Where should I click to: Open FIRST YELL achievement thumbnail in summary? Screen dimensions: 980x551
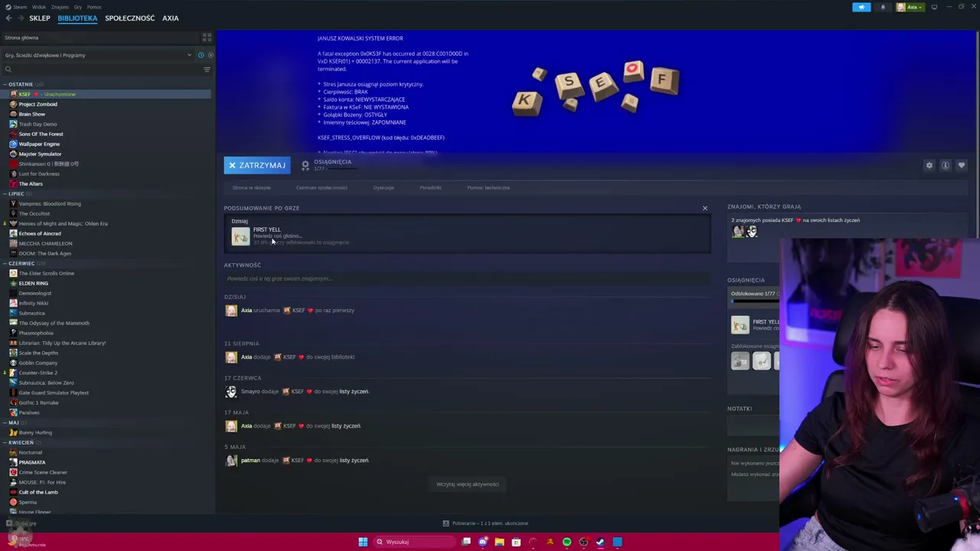[240, 236]
